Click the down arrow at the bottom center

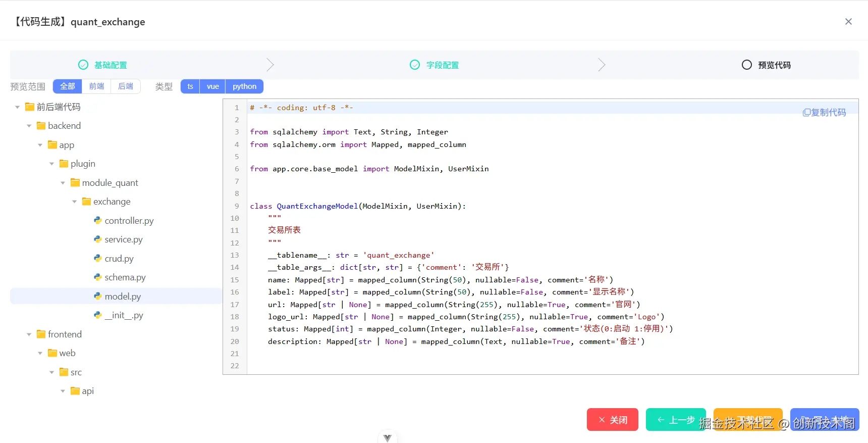coord(387,437)
